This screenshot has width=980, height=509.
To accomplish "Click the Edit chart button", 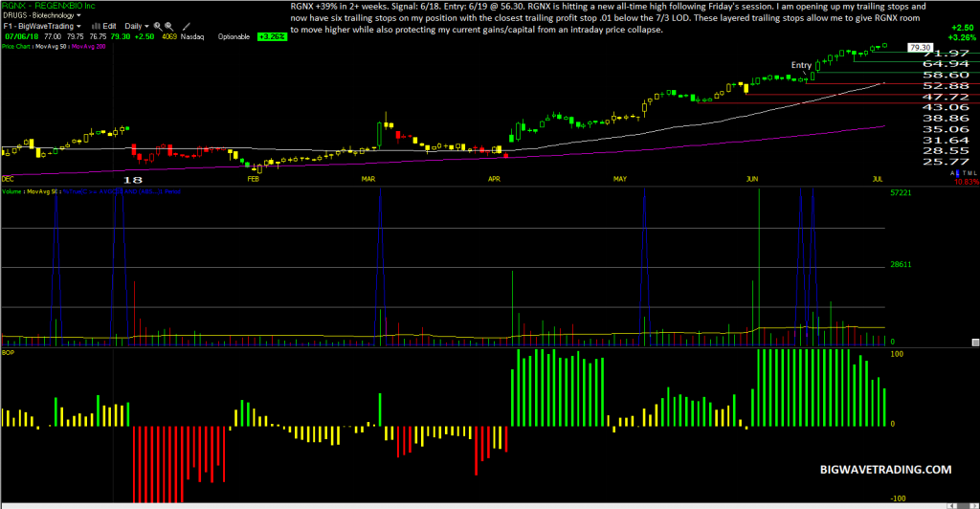I will [109, 26].
